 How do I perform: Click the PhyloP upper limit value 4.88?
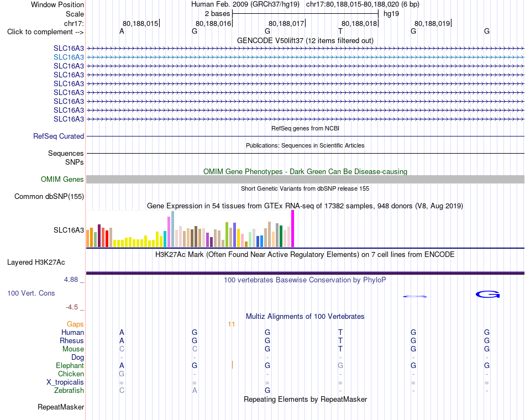[x=71, y=280]
